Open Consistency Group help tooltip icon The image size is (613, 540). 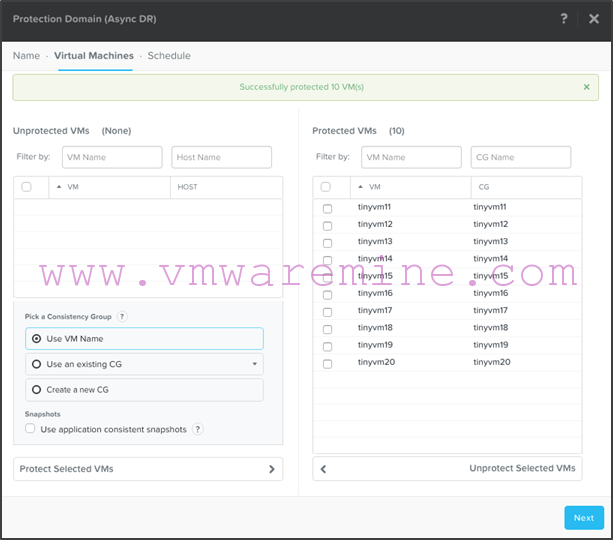(122, 316)
